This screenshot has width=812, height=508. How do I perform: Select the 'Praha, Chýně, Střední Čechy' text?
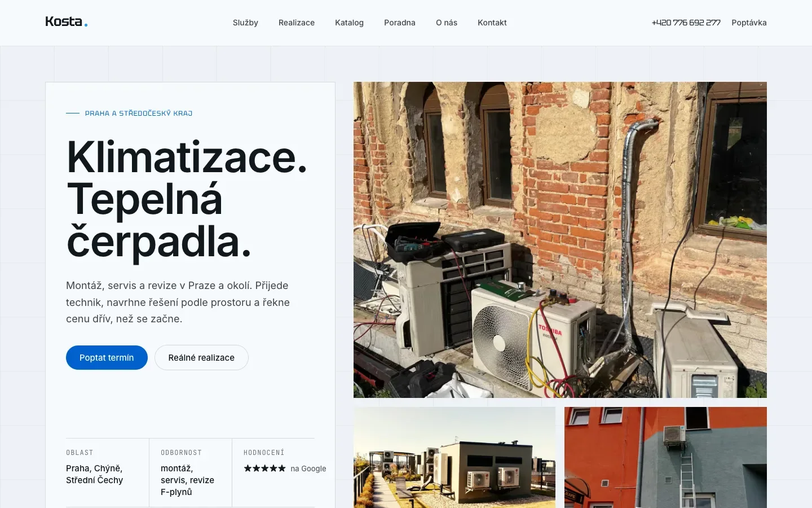pyautogui.click(x=94, y=474)
